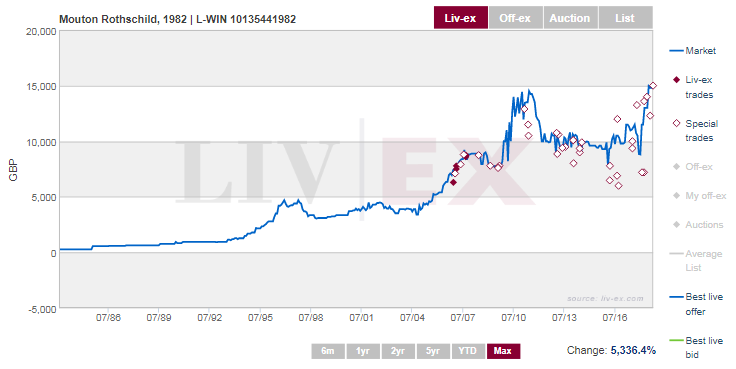The height and width of the screenshot is (369, 736).
Task: Click the 07/04 x-axis date label
Action: 412,318
